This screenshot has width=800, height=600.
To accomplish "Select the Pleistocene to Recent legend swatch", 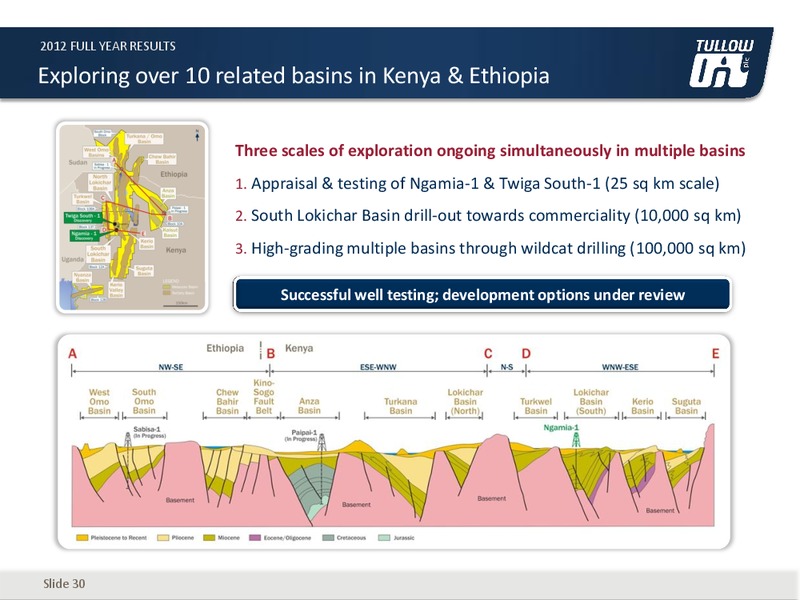I will coord(82,538).
